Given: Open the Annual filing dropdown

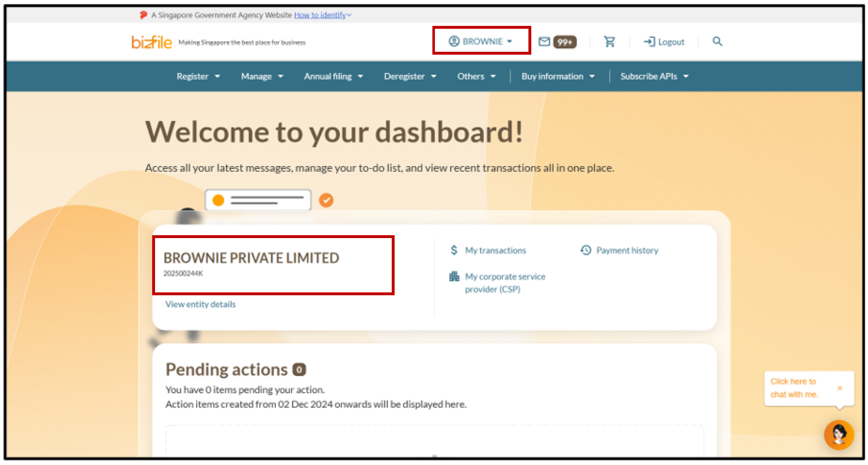Looking at the screenshot, I should pyautogui.click(x=333, y=76).
